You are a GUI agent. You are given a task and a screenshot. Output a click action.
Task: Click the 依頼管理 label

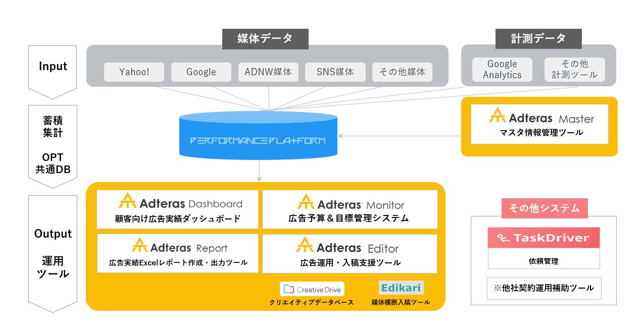(x=543, y=261)
